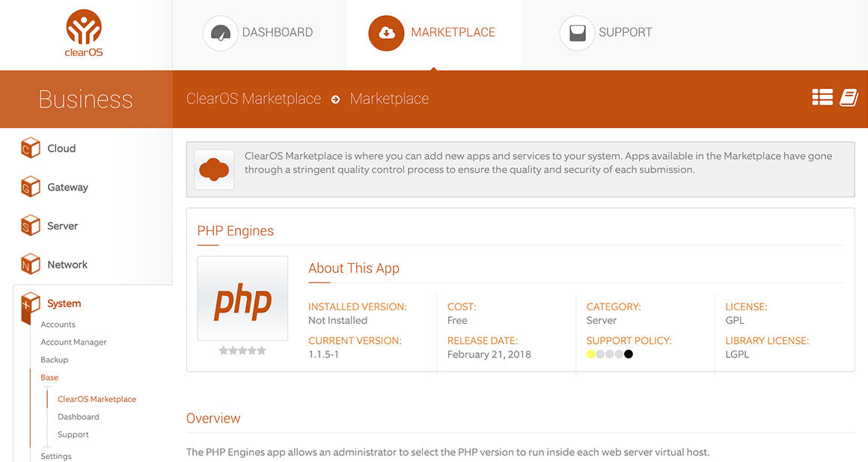Image resolution: width=868 pixels, height=462 pixels.
Task: Click the Gateway cube icon in sidebar
Action: click(31, 186)
